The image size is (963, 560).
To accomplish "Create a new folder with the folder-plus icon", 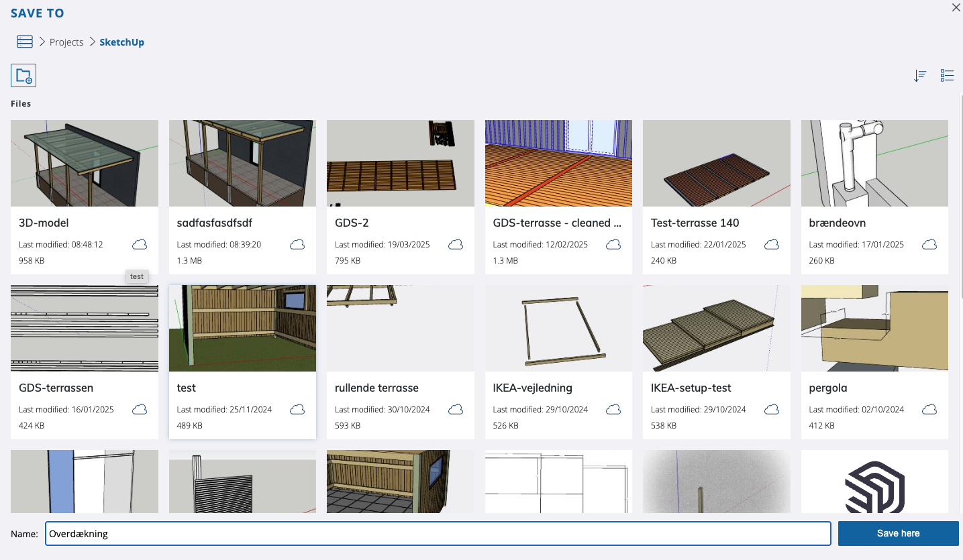I will click(23, 76).
